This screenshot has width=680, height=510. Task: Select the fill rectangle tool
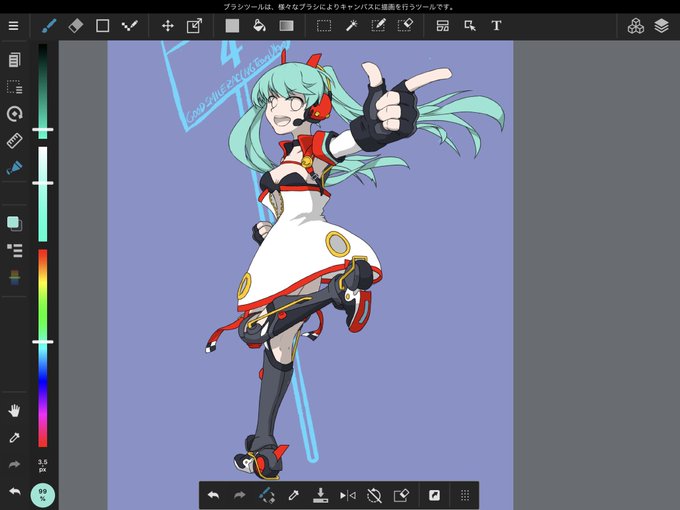[x=232, y=26]
